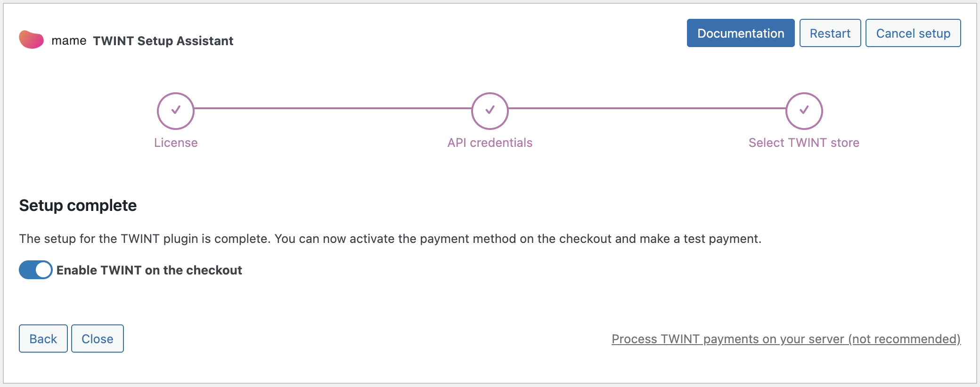980x387 pixels.
Task: Click the License step checkmark circle
Action: click(176, 111)
